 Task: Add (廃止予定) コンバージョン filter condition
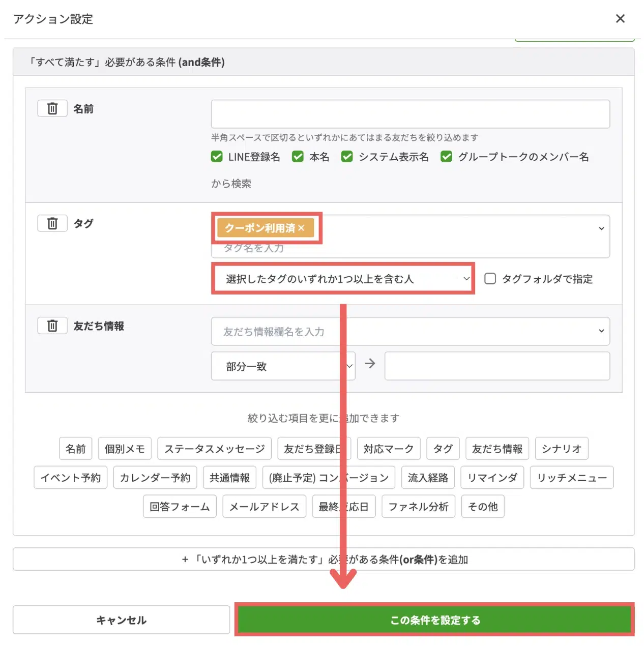(x=329, y=478)
